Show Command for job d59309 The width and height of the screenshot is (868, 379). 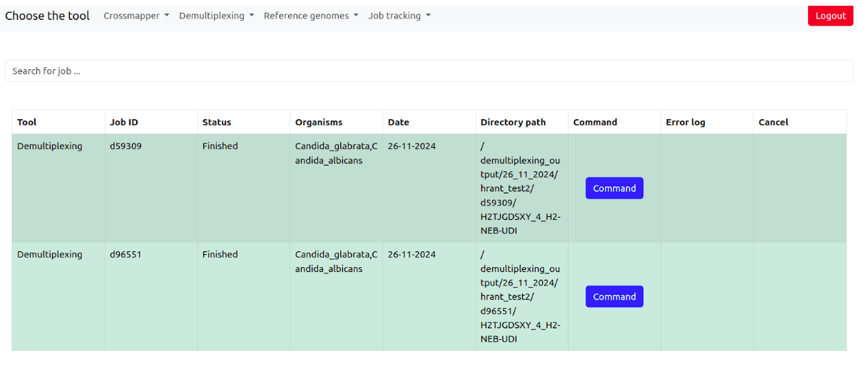tap(614, 188)
